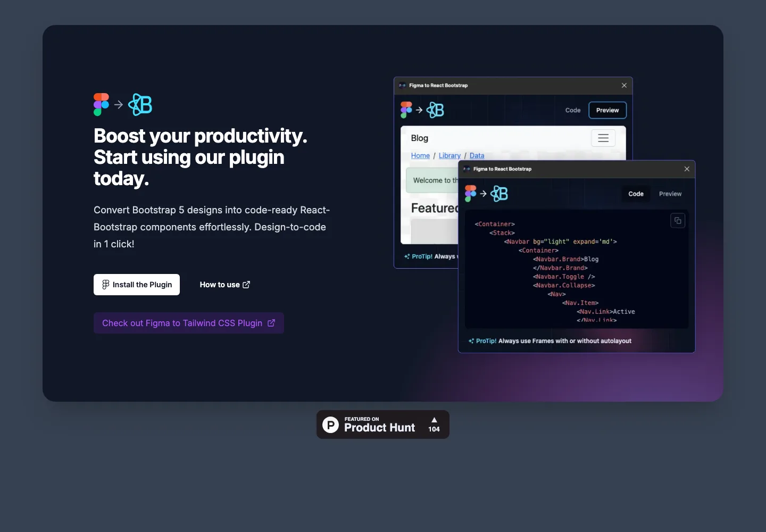This screenshot has width=766, height=532.
Task: Click the <Navbar bg="light" expand='md'> code line
Action: (x=561, y=242)
